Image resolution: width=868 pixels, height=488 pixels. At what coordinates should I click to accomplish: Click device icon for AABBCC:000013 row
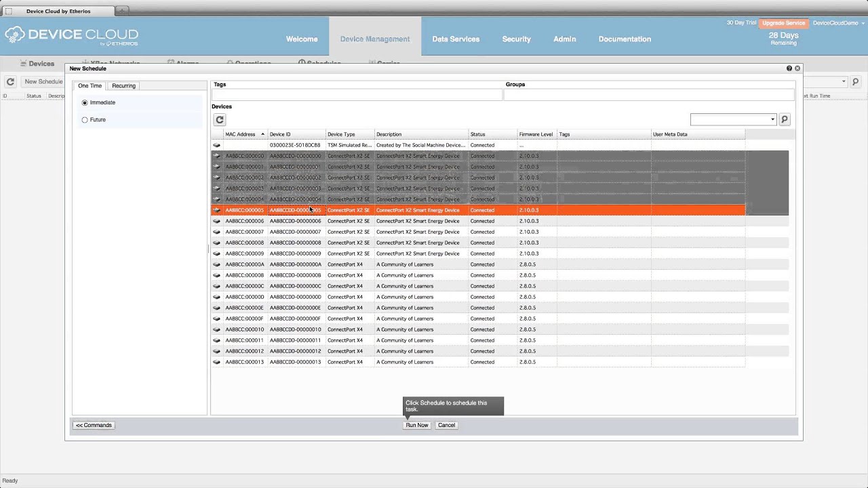(x=217, y=362)
